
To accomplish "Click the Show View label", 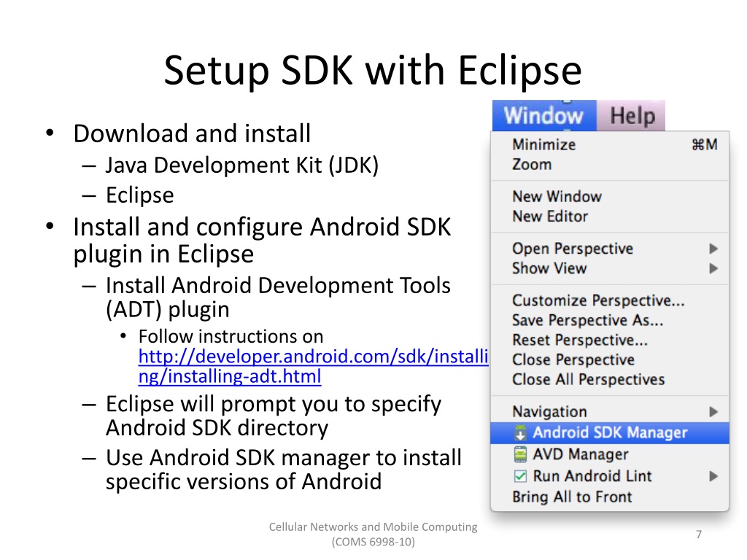I will (549, 268).
